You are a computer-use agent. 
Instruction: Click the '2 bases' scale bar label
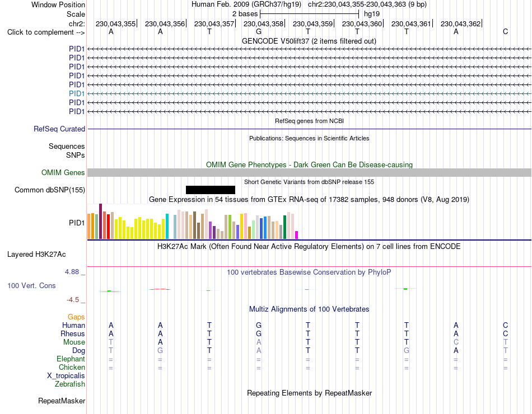[245, 14]
